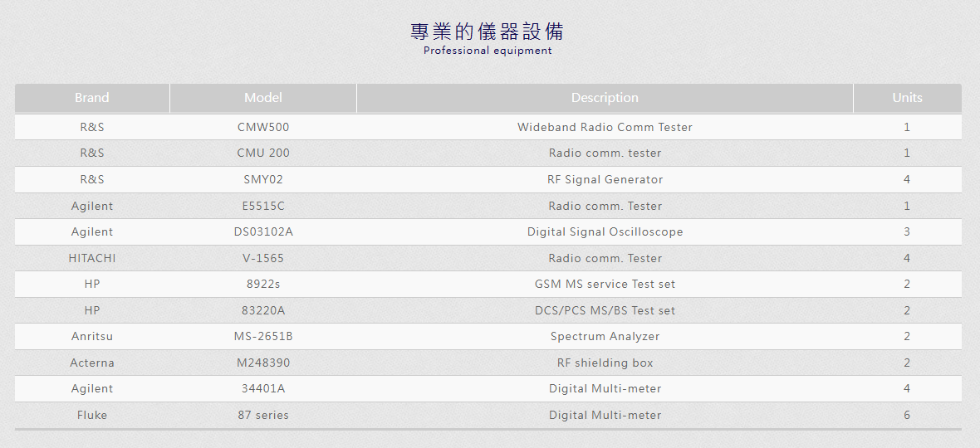Click units value in the E5515C row

tap(907, 206)
